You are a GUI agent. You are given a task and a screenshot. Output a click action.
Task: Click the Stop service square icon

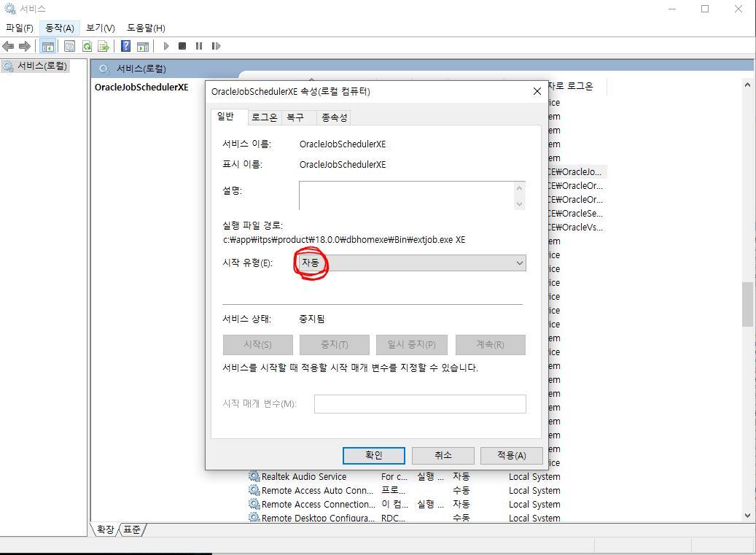(x=182, y=46)
